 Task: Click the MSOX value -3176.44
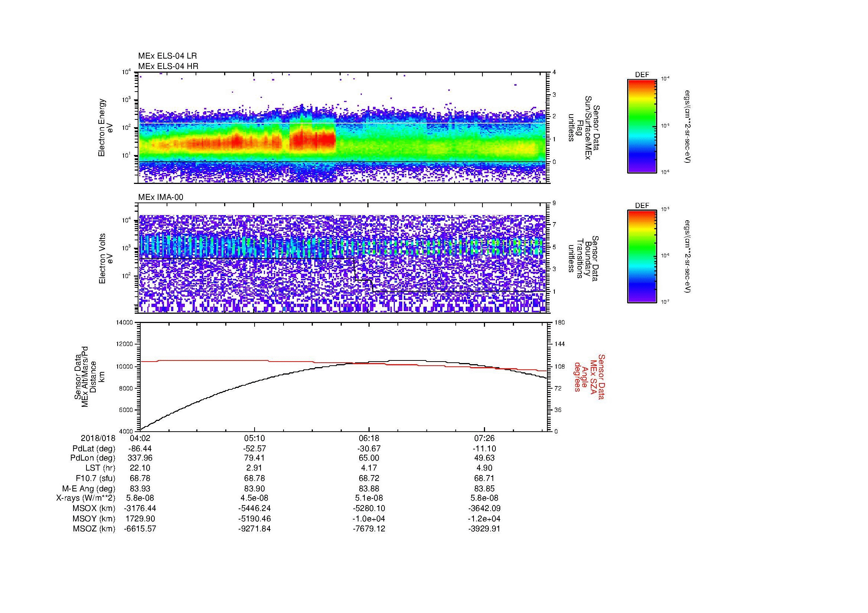pyautogui.click(x=140, y=508)
